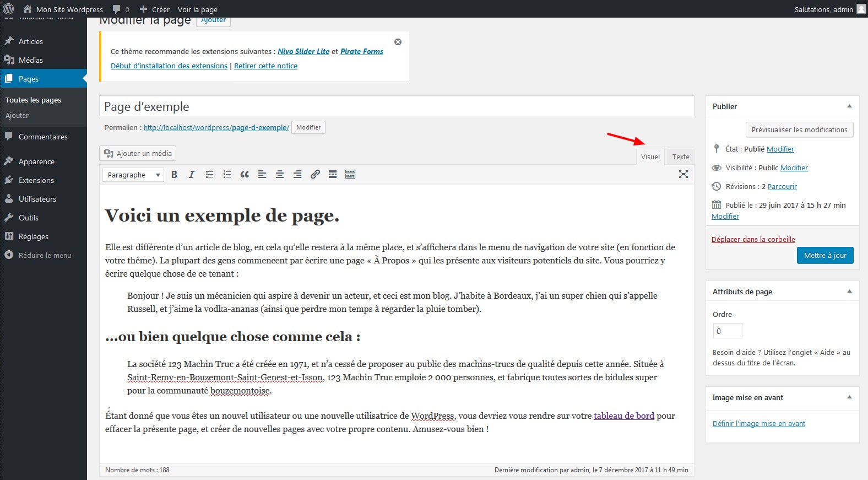
Task: Align text right
Action: coord(297,174)
